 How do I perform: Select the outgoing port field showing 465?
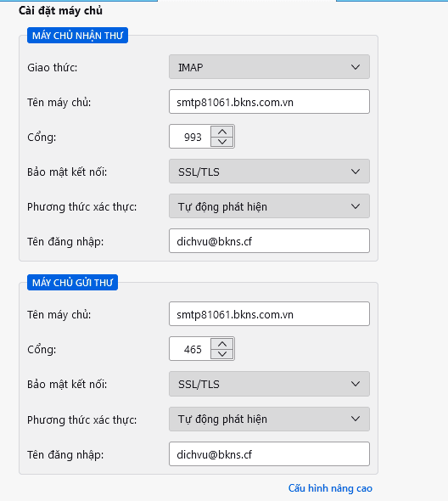tap(191, 349)
